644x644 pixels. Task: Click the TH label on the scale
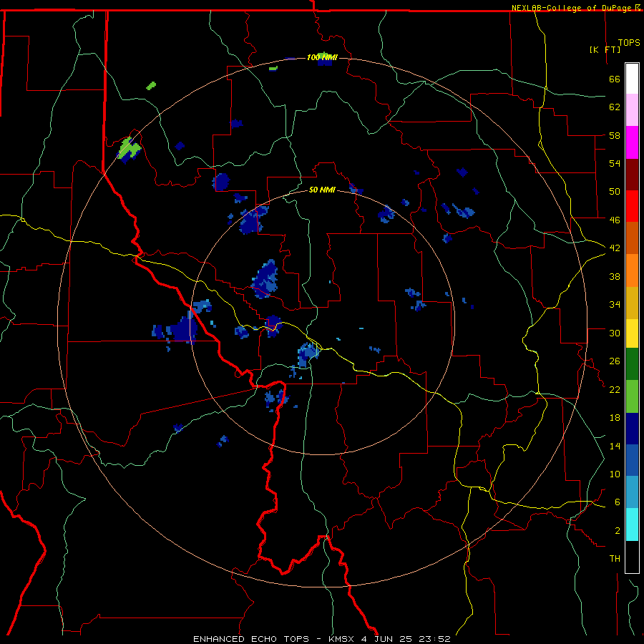pos(615,559)
